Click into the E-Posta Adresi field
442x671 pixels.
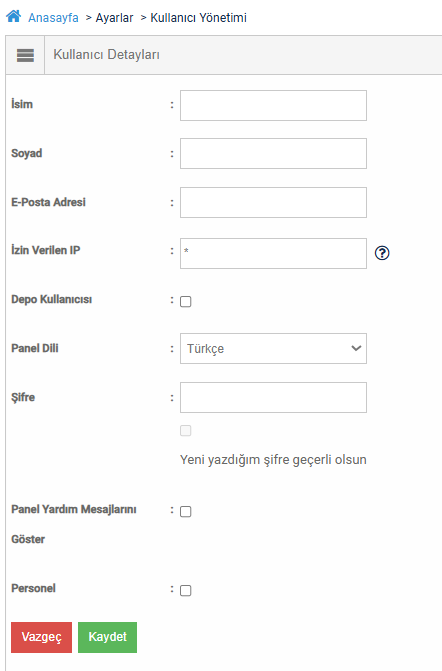[x=273, y=202]
